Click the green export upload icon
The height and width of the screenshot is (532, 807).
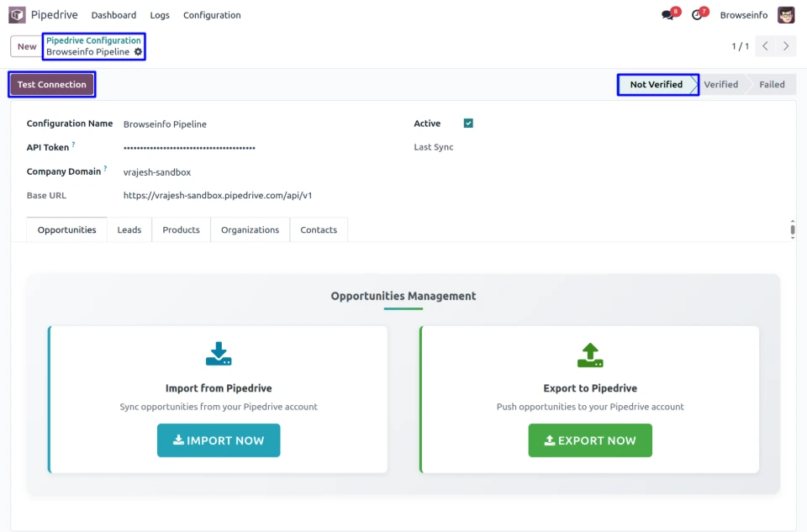point(590,355)
